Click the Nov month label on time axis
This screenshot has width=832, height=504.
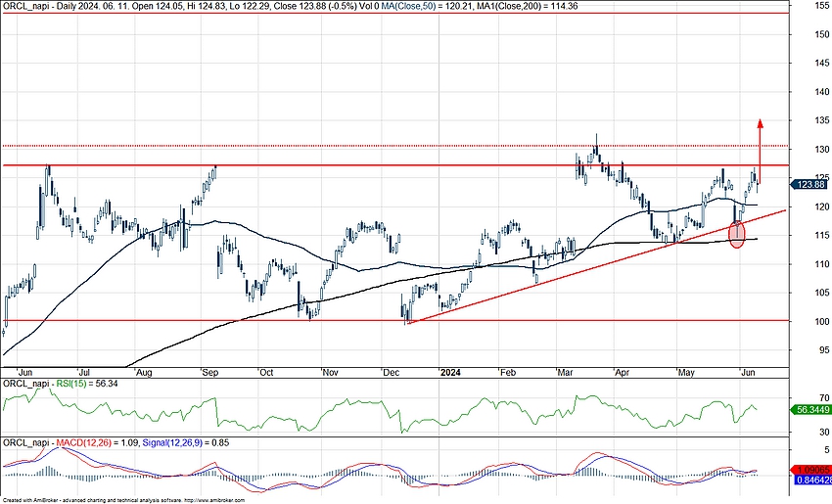click(x=331, y=373)
